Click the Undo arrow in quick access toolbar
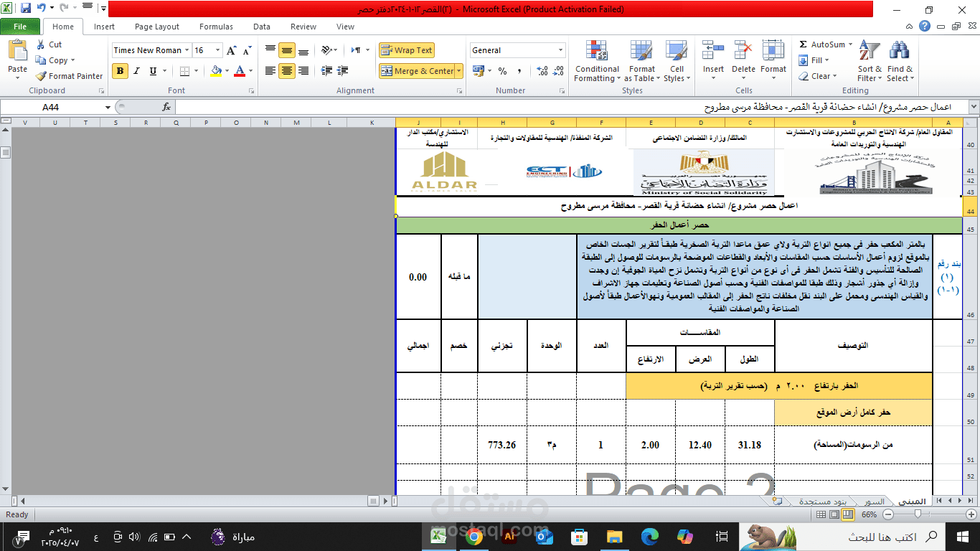The height and width of the screenshot is (551, 980). 42,9
